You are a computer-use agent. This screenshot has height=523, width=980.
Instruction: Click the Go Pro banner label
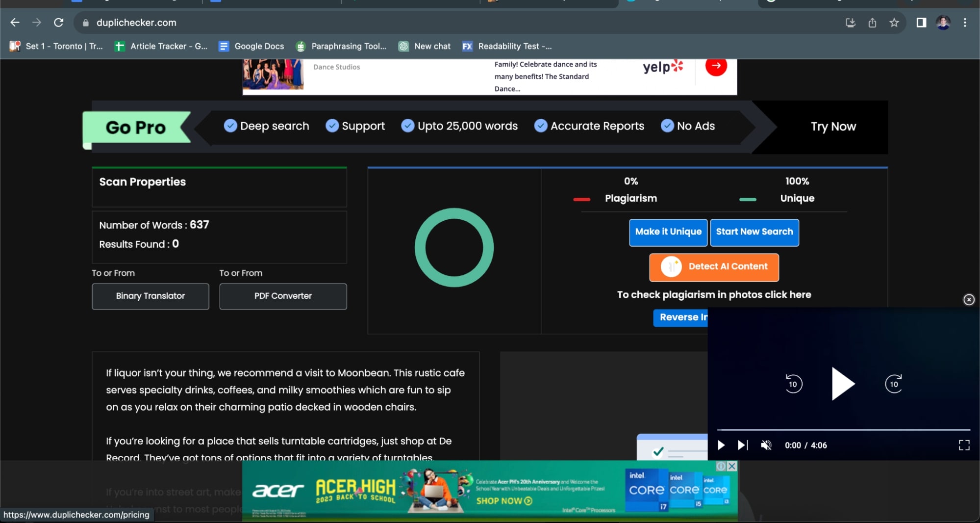pos(136,128)
